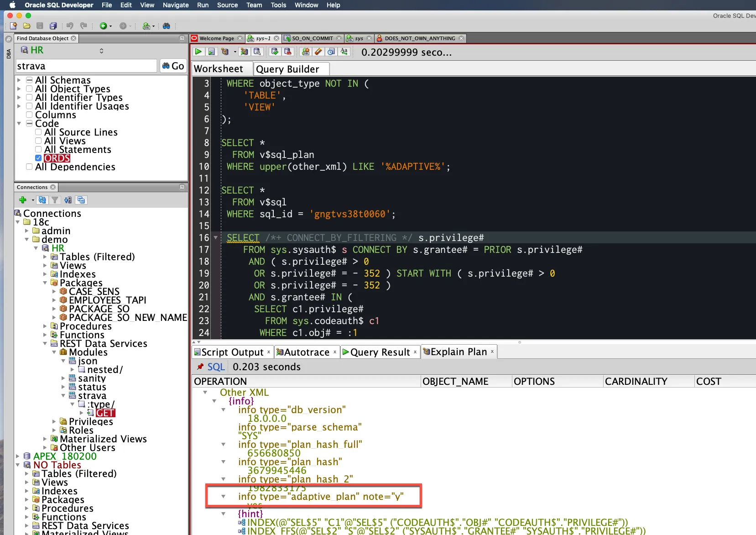This screenshot has width=756, height=535.
Task: Switch to the Welcome Page tab
Action: 217,38
